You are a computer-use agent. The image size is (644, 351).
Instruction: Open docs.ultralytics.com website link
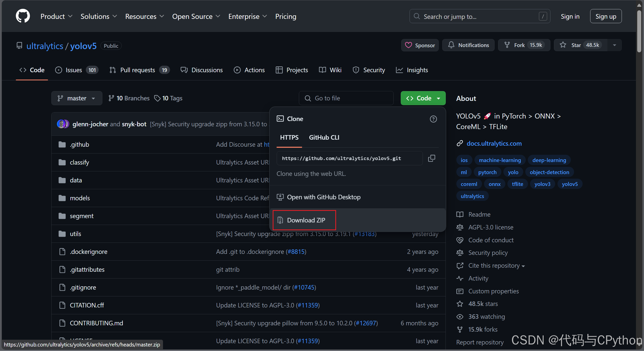494,143
